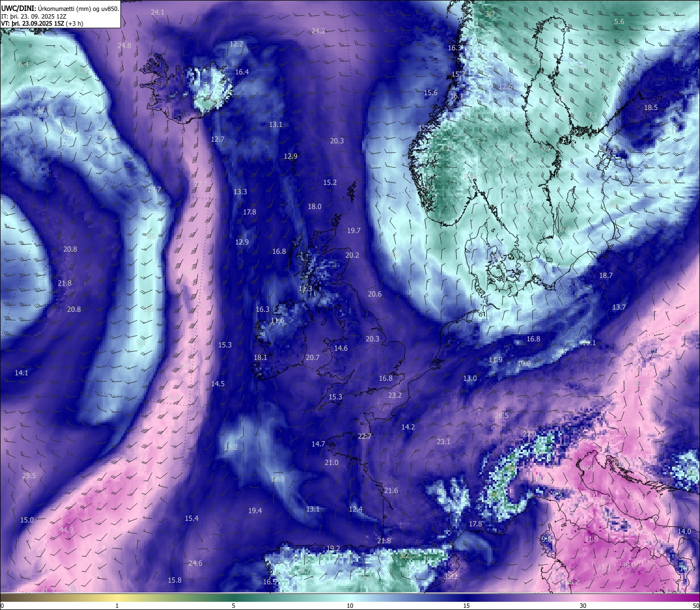Click the 19.2 value over northern Spain
700x610 pixels.
pyautogui.click(x=333, y=549)
